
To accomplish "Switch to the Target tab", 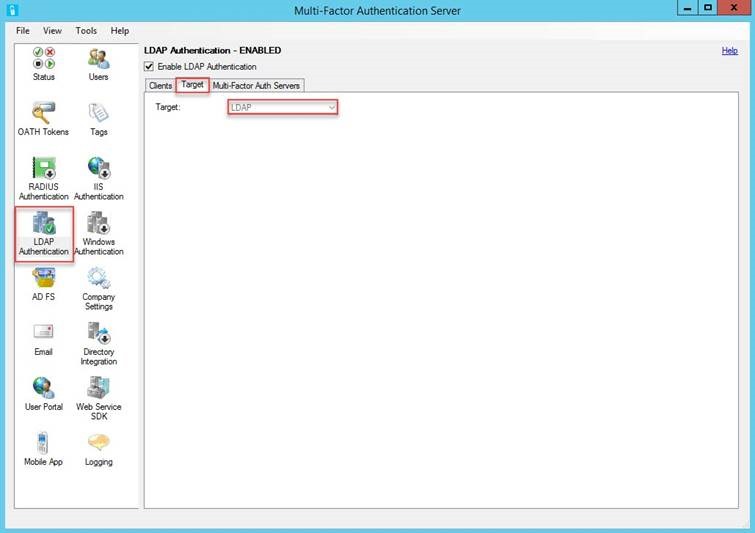I will [x=192, y=85].
